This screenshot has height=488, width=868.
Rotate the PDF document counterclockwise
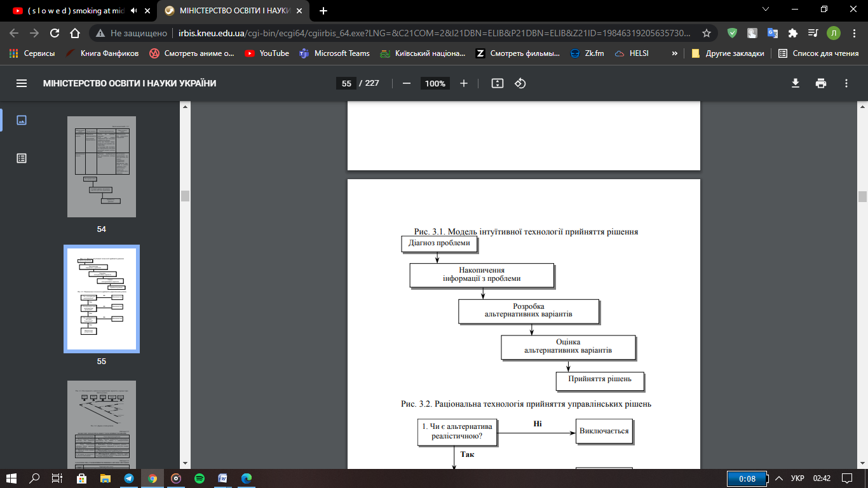click(x=520, y=83)
